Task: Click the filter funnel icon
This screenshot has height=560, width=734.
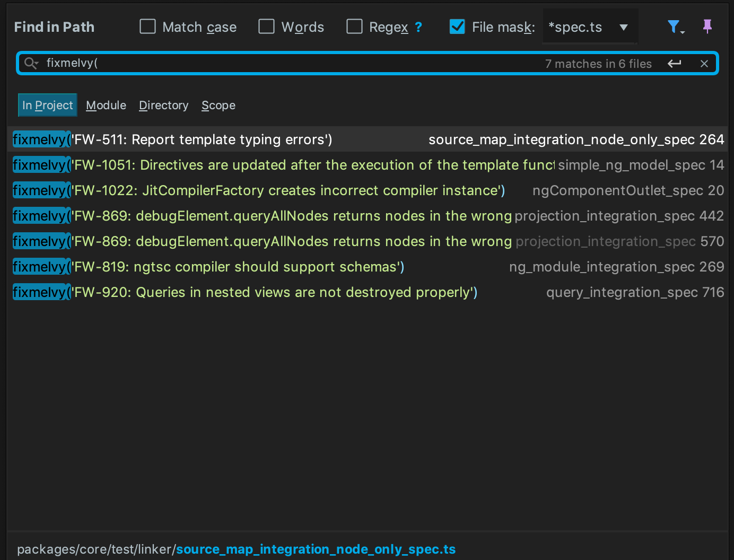Action: [674, 27]
